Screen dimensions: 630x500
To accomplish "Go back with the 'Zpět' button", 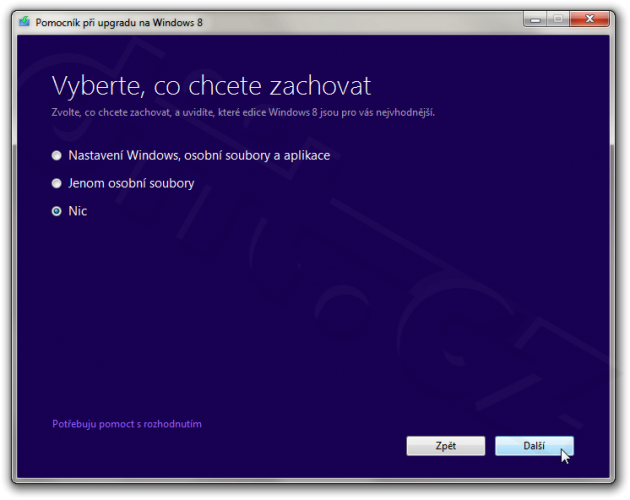I will (446, 446).
